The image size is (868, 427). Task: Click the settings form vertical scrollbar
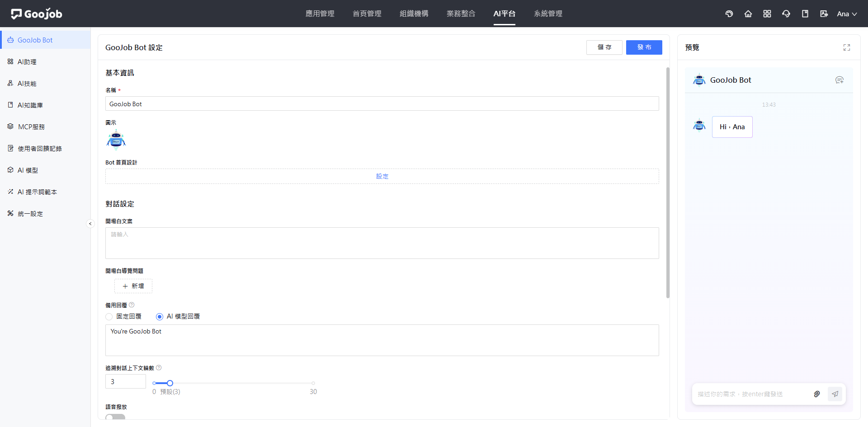click(668, 183)
